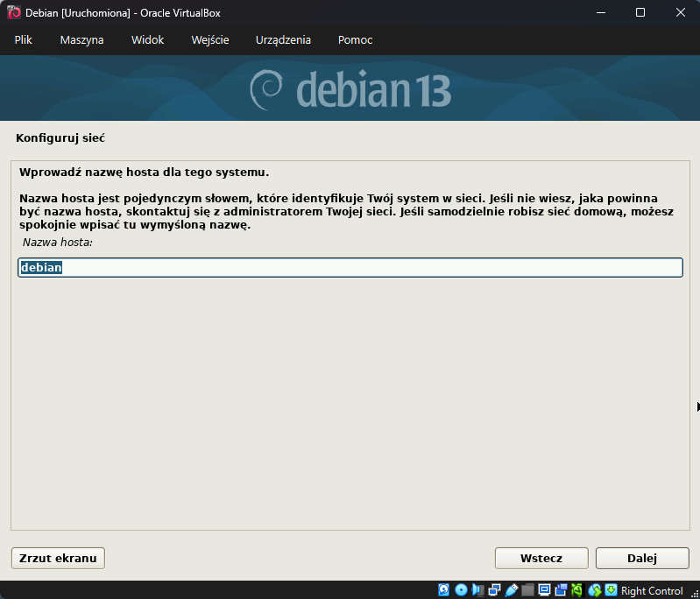Click the keyboard capture arrow icon
Viewport: 700px width, 599px height.
[611, 590]
